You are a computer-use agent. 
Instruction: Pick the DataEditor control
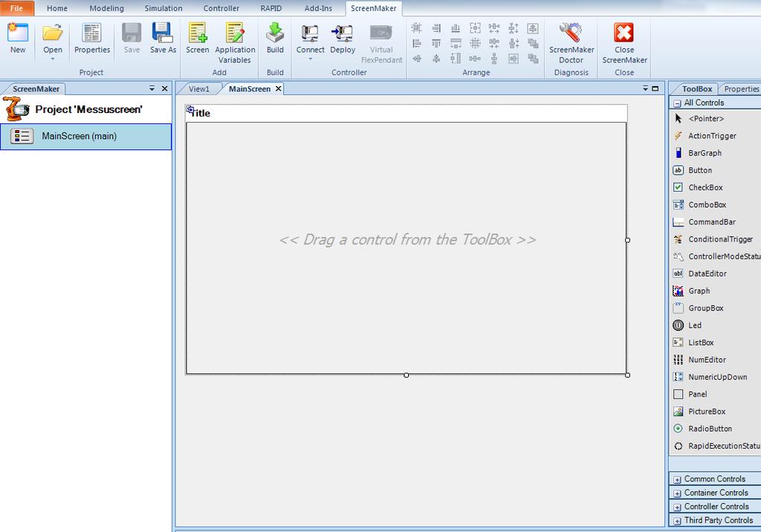pyautogui.click(x=707, y=273)
